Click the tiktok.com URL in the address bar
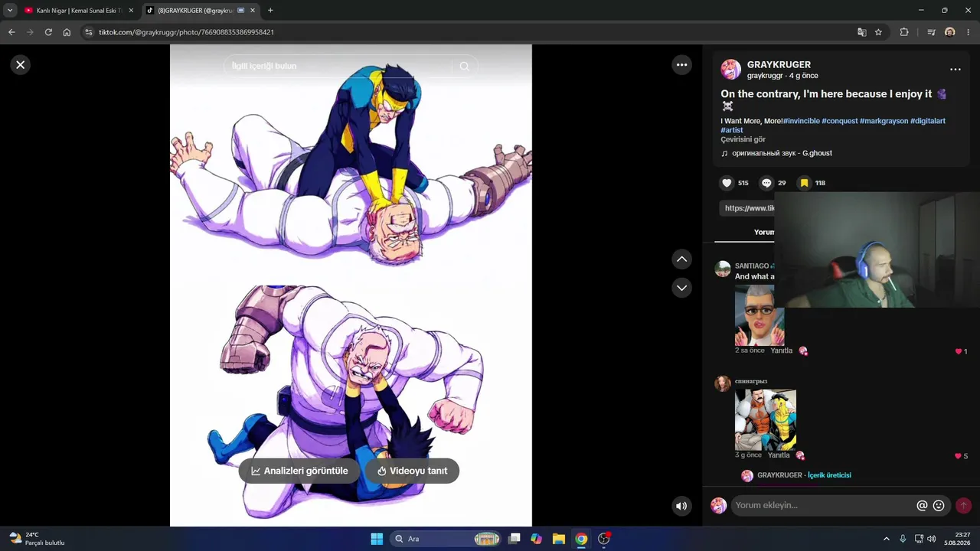The image size is (980, 551). pyautogui.click(x=186, y=32)
